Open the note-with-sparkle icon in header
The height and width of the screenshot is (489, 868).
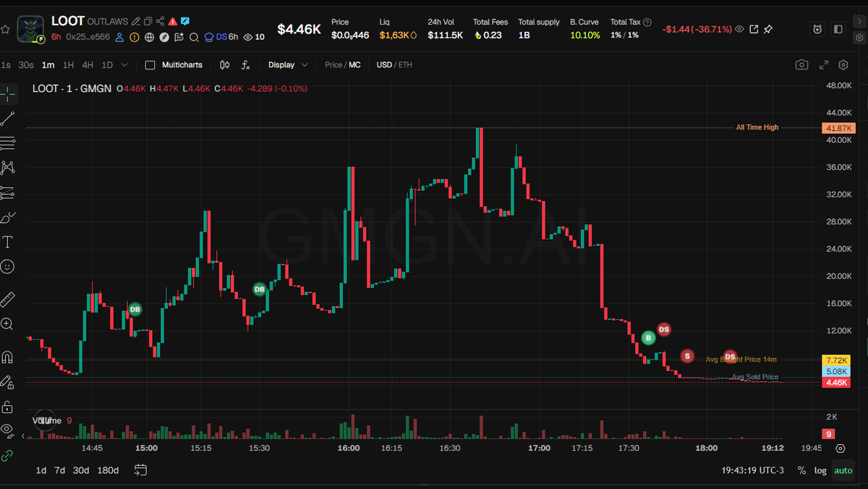pyautogui.click(x=178, y=37)
